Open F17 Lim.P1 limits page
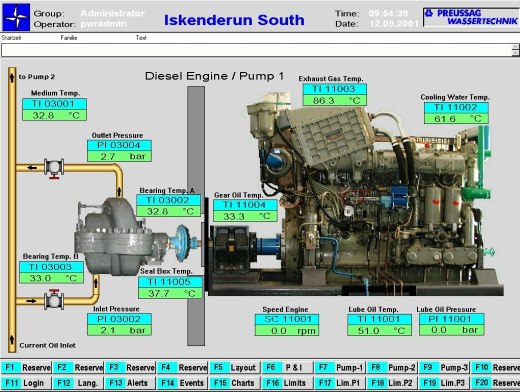Viewport: 520px width, 392px height. (x=340, y=383)
